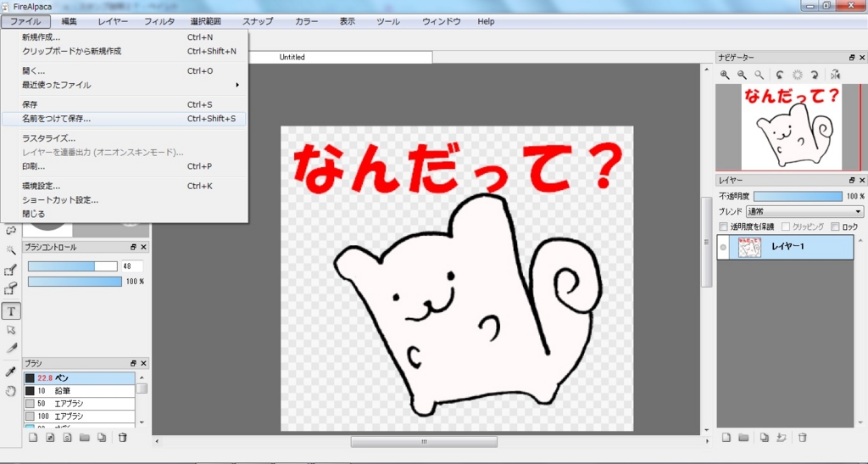Image resolution: width=868 pixels, height=464 pixels.
Task: Open the カラー menu
Action: [307, 21]
